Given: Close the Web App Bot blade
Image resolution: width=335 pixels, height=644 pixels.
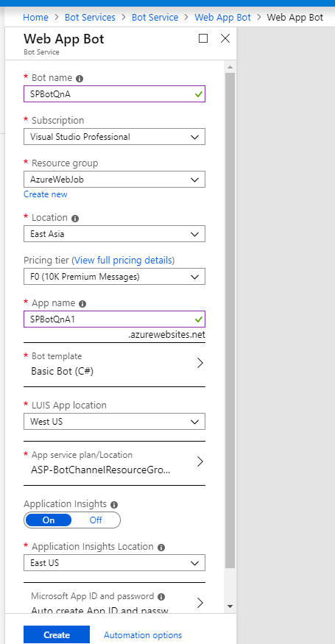Looking at the screenshot, I should 225,38.
